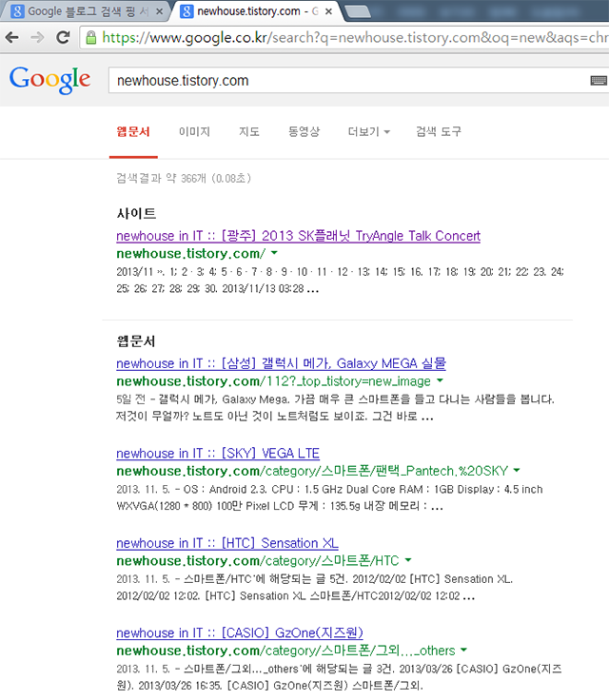This screenshot has width=609, height=700.
Task: Click the Google logo
Action: pos(50,80)
